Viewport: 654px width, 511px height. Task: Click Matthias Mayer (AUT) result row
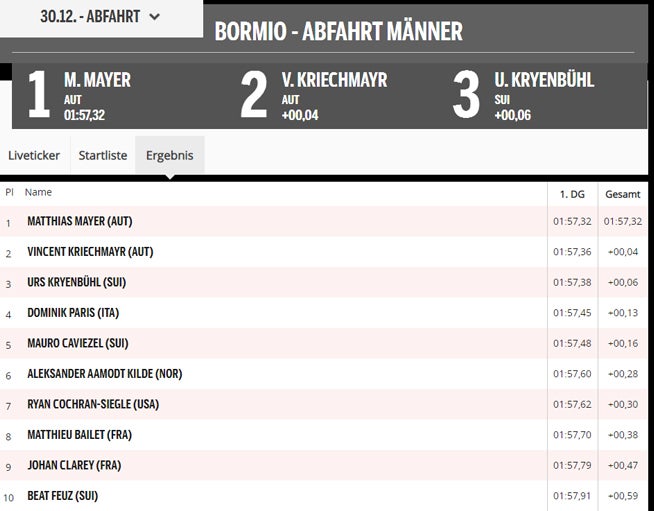click(80, 221)
